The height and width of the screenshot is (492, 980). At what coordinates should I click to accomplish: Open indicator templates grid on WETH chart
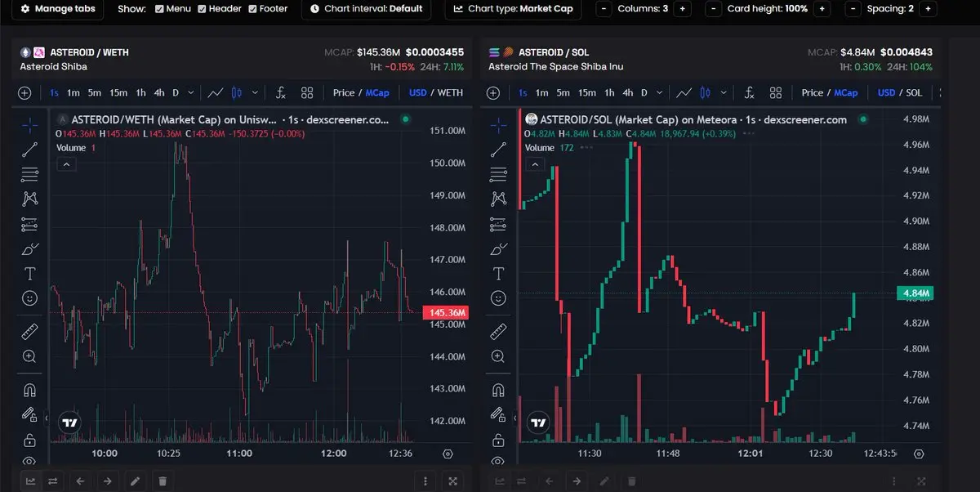pos(307,93)
